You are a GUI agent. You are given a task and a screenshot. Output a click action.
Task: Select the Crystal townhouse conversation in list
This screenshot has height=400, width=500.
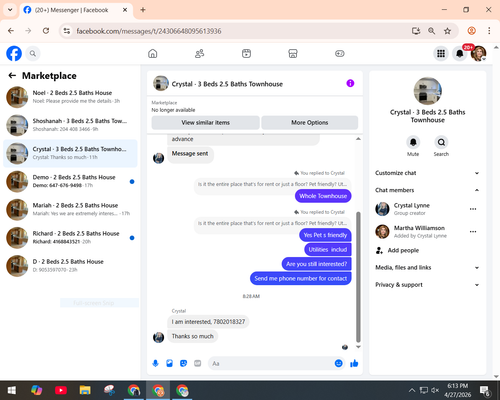click(70, 153)
